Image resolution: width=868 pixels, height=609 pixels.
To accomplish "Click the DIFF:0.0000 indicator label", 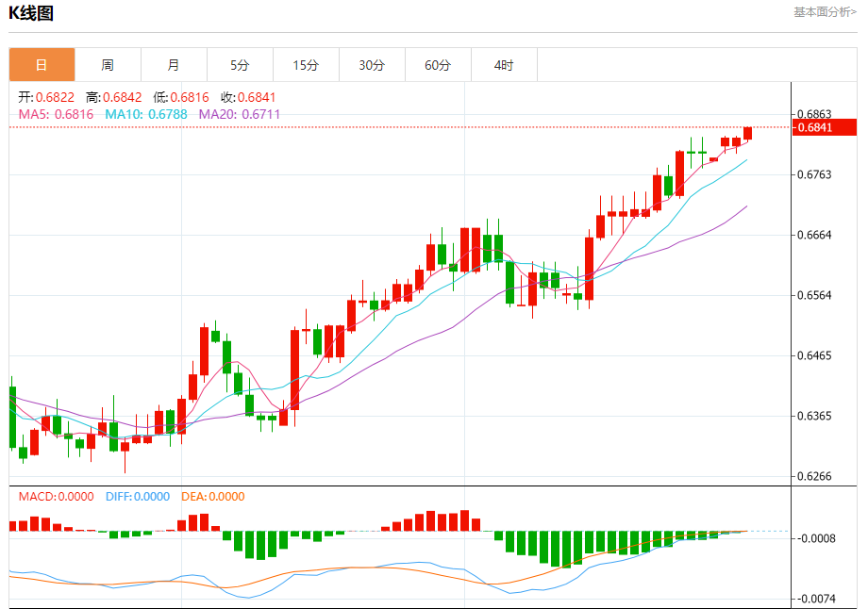I will (x=138, y=497).
